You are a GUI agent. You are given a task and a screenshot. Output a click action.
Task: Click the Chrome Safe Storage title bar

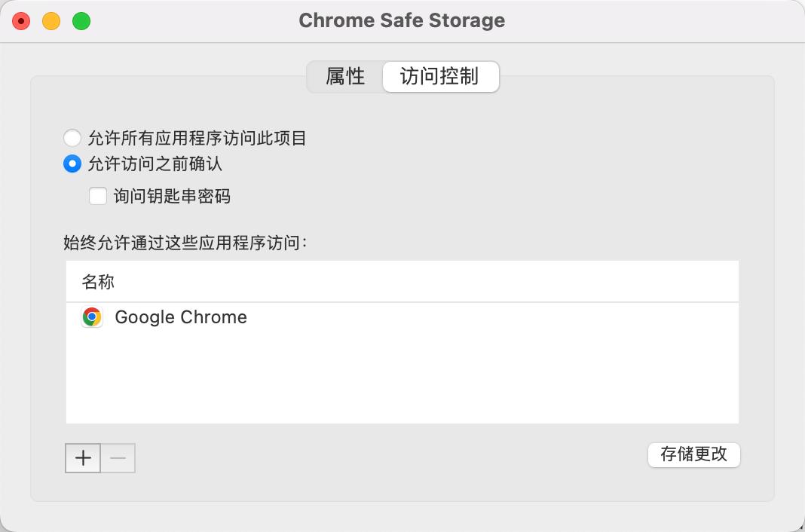tap(402, 20)
